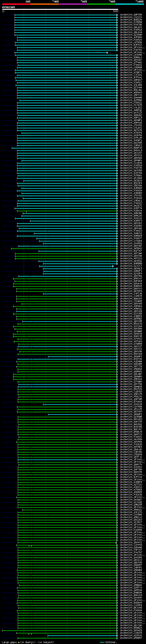Click the short alignment arrowhead in A2ICC7 row
The width and height of the screenshot is (146, 644).
[113, 266]
